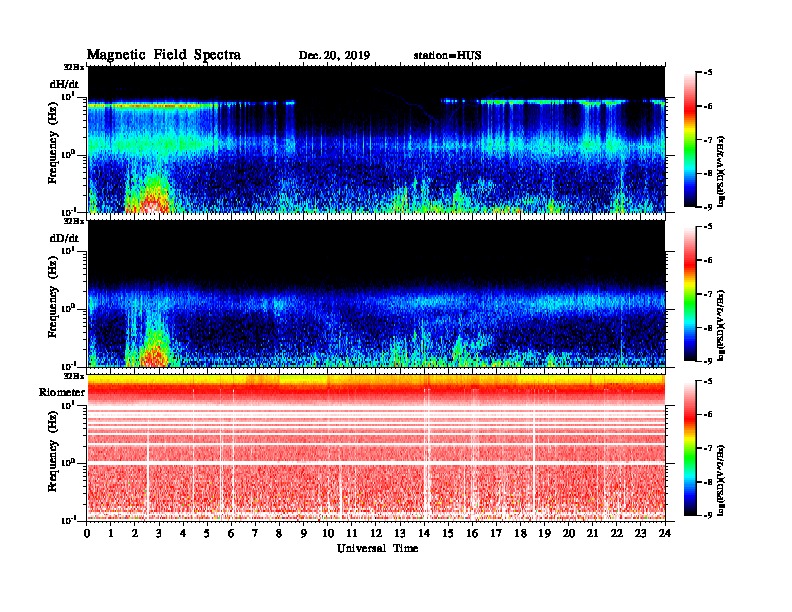Select hour tick "17" on time axis
The width and height of the screenshot is (792, 612).
[496, 533]
